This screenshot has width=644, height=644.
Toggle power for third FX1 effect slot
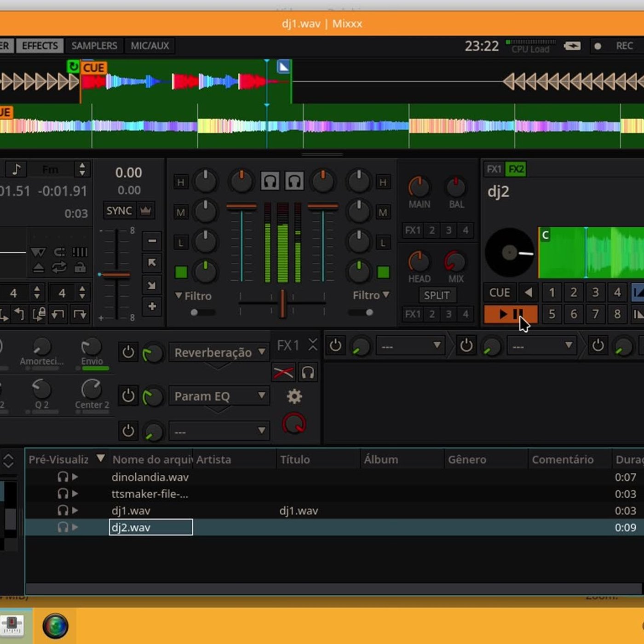point(128,431)
